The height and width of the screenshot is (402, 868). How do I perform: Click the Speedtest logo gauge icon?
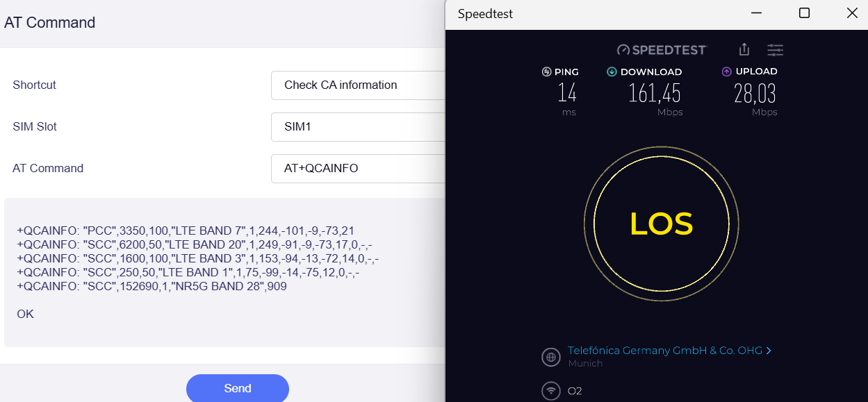coord(623,50)
